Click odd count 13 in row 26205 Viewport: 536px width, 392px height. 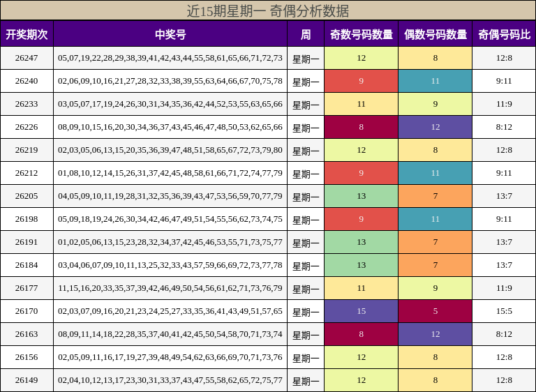[x=361, y=196]
